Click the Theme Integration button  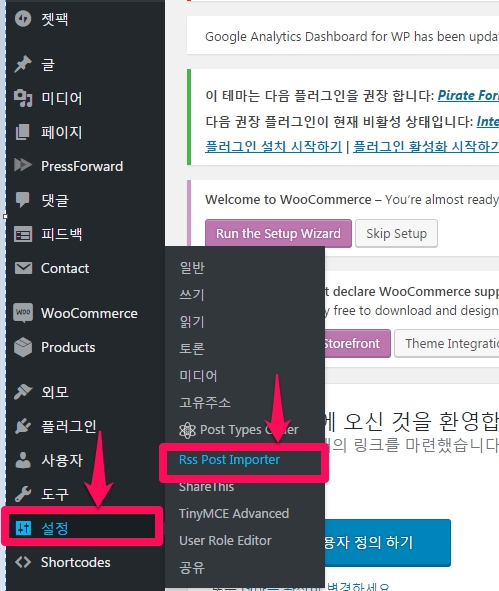[447, 343]
